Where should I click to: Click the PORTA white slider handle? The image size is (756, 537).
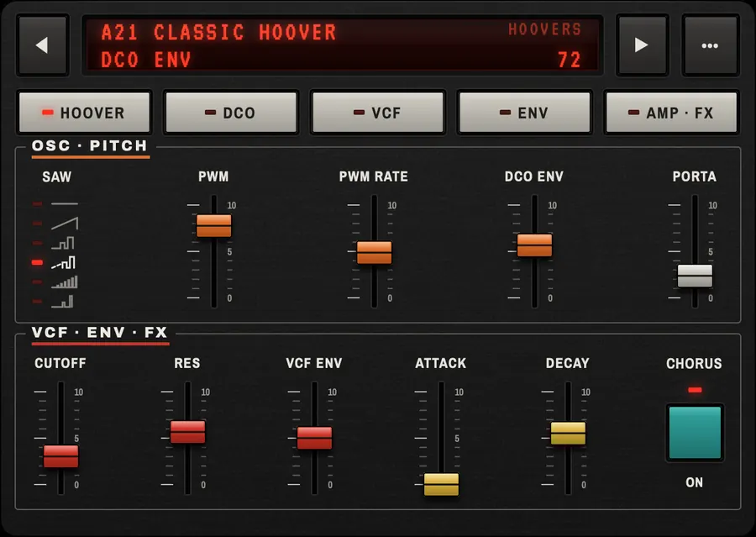coord(695,276)
